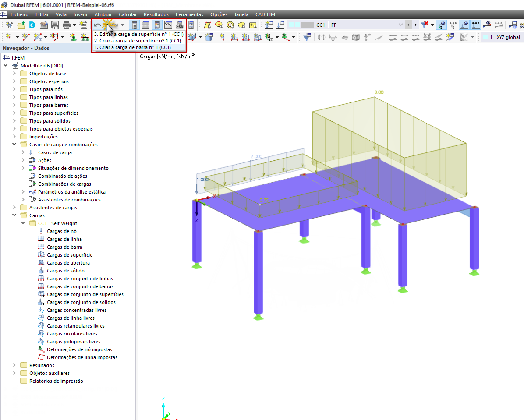This screenshot has height=420, width=524.
Task: Select Cargas de barra in the navigator
Action: [x=64, y=247]
